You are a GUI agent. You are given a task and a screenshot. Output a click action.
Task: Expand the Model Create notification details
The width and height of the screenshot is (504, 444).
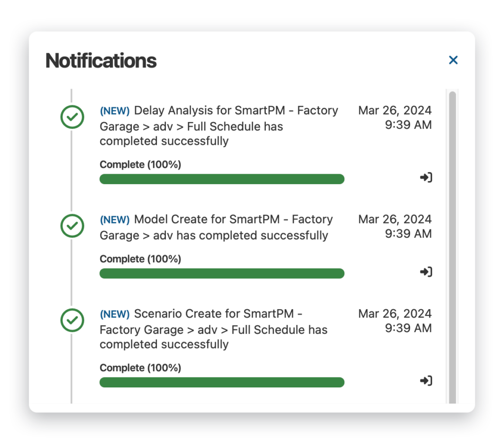pyautogui.click(x=217, y=227)
